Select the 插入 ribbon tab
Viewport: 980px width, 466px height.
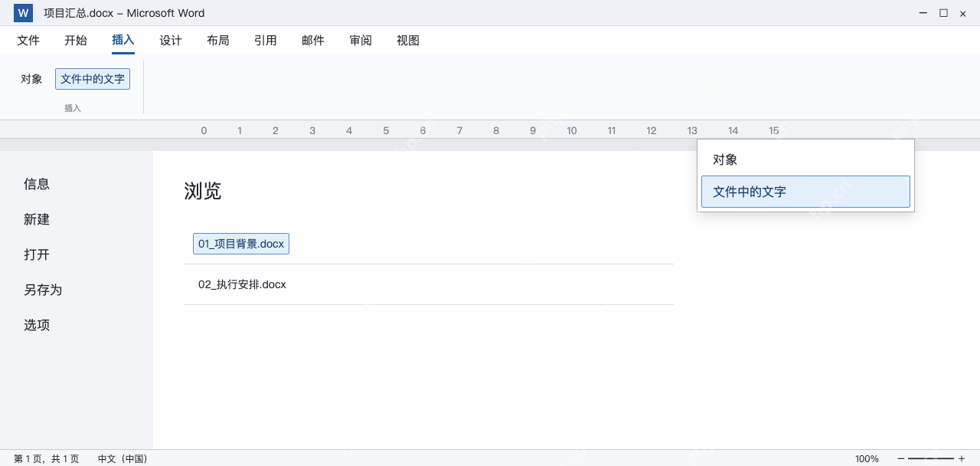[x=123, y=41]
